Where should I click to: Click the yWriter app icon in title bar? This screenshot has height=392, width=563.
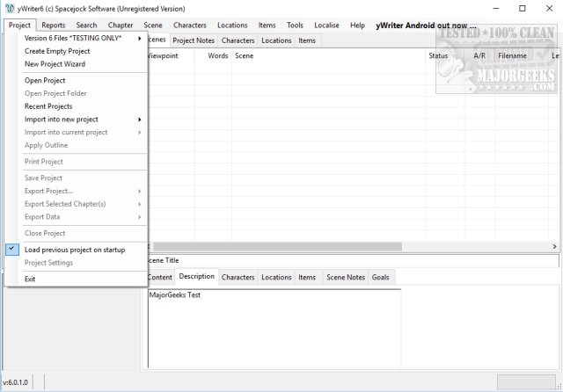point(10,8)
